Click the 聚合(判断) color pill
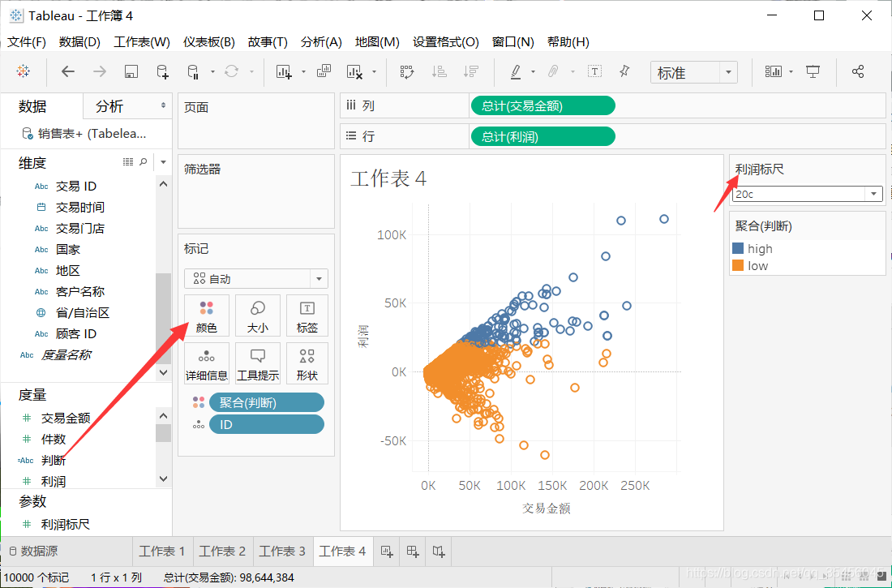 [x=267, y=403]
